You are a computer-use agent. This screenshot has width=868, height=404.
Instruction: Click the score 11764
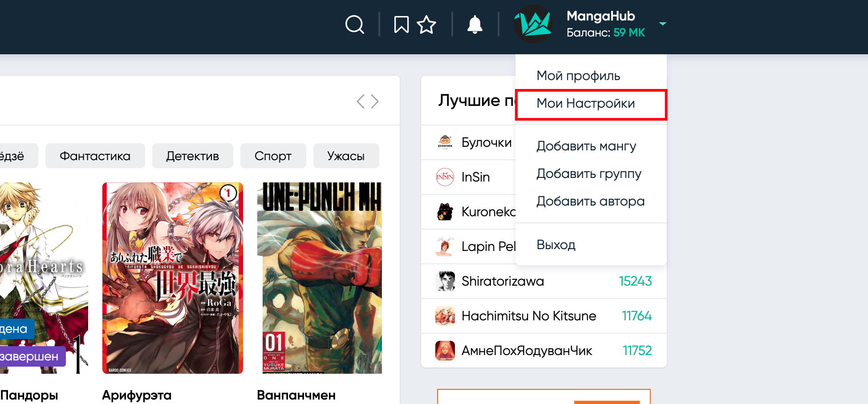637,316
